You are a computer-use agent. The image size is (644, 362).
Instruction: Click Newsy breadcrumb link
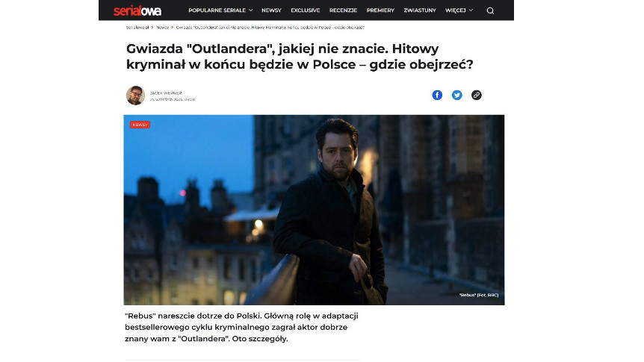click(x=163, y=28)
